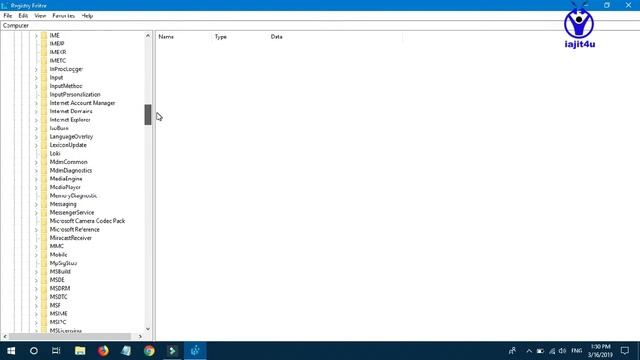Image resolution: width=640 pixels, height=360 pixels.
Task: Select the IsoBurn folder icon
Action: coord(44,128)
